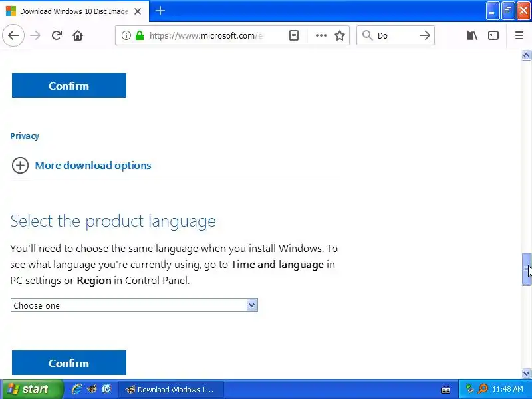Image resolution: width=532 pixels, height=399 pixels.
Task: Click the scrollbar up arrow
Action: pyautogui.click(x=526, y=55)
